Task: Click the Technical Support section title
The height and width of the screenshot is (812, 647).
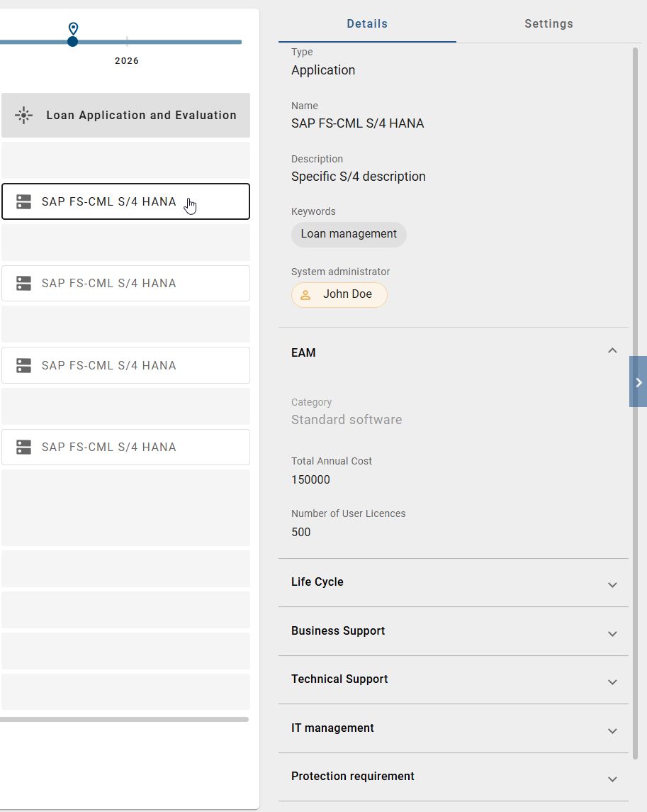Action: coord(339,679)
